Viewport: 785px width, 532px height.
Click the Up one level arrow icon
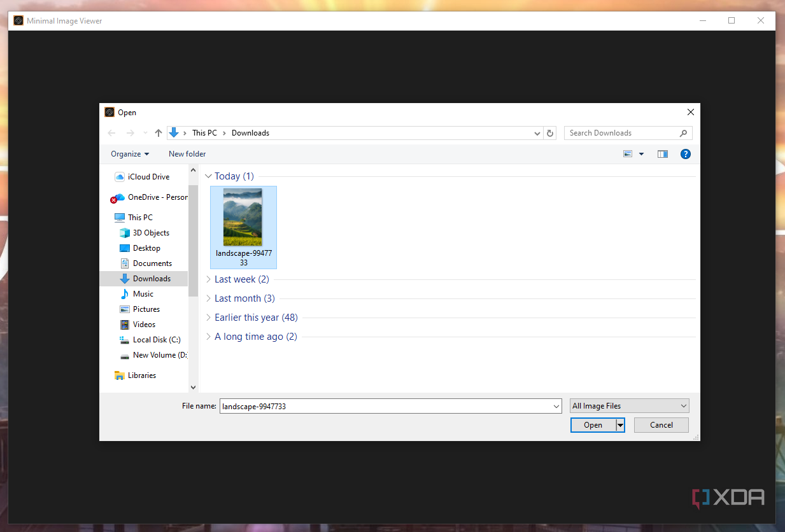click(159, 133)
